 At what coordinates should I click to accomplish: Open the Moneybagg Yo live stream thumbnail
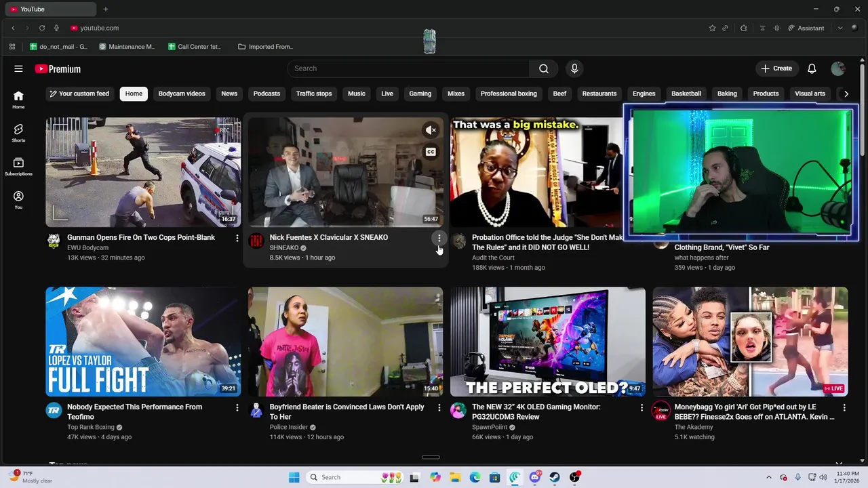point(750,342)
